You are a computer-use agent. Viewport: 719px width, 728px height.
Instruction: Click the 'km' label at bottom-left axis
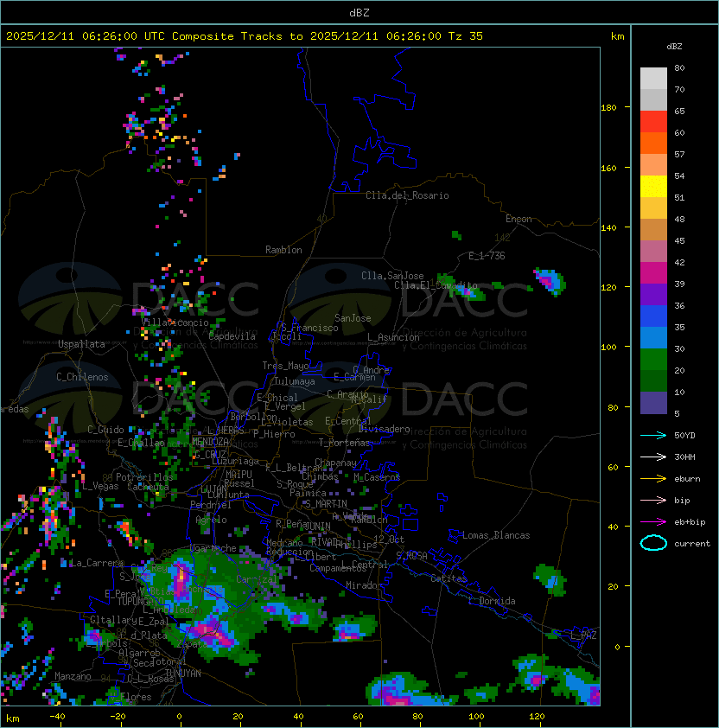(x=13, y=718)
